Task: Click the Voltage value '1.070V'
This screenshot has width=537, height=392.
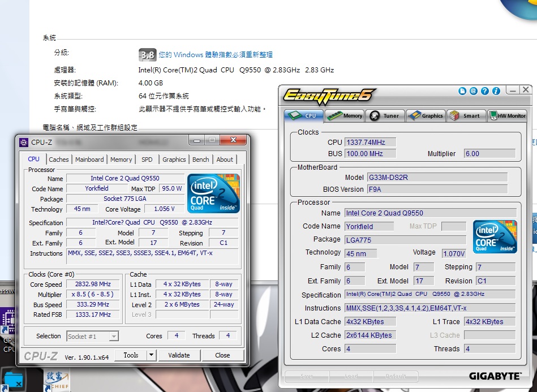Action: point(454,253)
